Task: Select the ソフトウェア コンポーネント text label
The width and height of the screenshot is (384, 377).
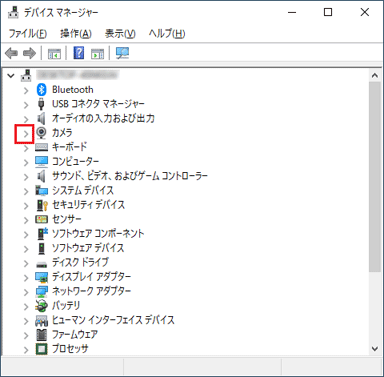Action: [x=98, y=234]
